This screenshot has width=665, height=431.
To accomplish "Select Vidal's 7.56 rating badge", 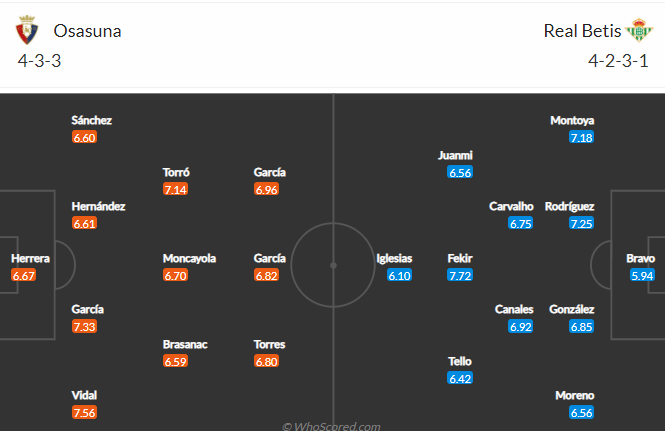I will click(x=84, y=412).
